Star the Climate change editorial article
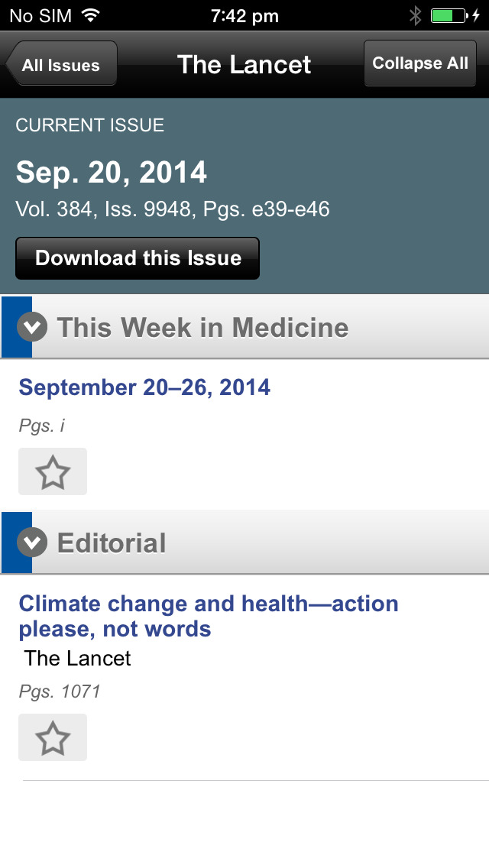This screenshot has width=489, height=868. click(x=52, y=737)
